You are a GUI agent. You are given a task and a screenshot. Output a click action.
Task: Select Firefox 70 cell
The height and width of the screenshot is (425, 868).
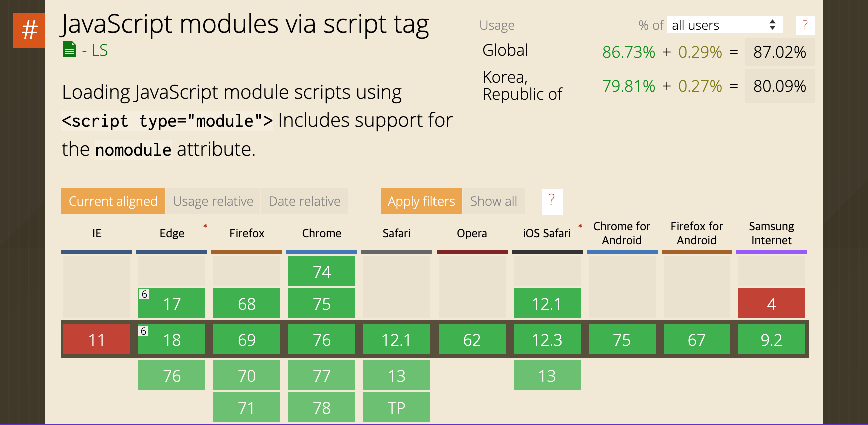247,375
